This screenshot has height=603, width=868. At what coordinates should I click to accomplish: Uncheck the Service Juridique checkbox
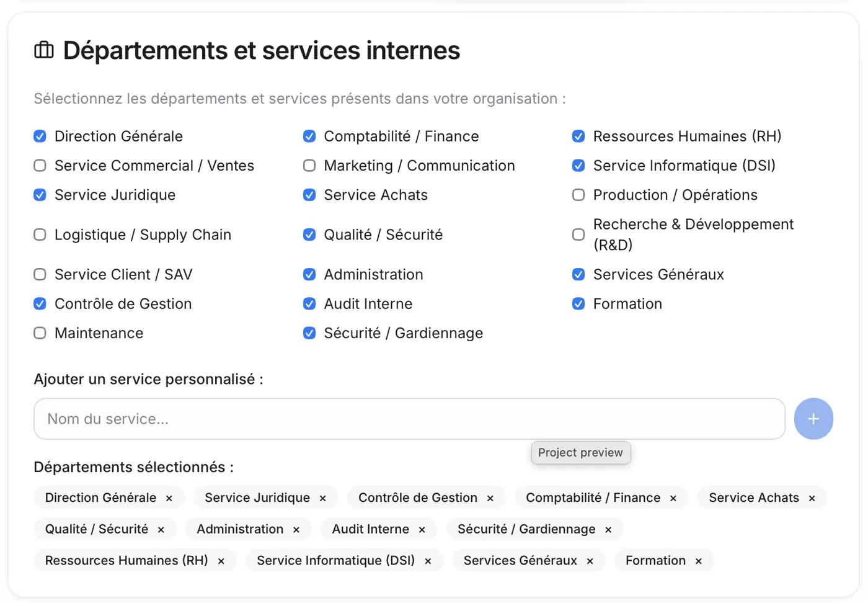tap(40, 195)
